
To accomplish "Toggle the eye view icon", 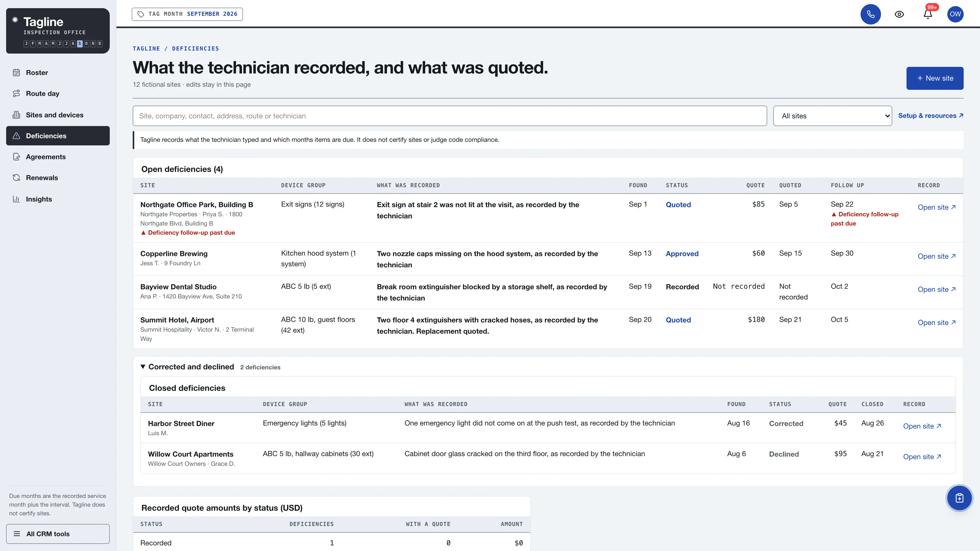I will tap(899, 14).
